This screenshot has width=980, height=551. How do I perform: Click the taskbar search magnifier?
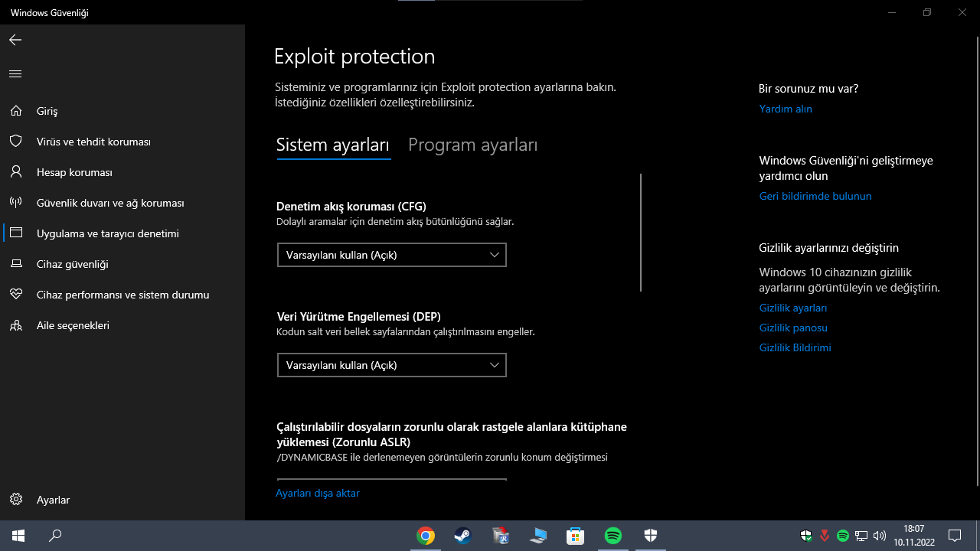[x=55, y=536]
